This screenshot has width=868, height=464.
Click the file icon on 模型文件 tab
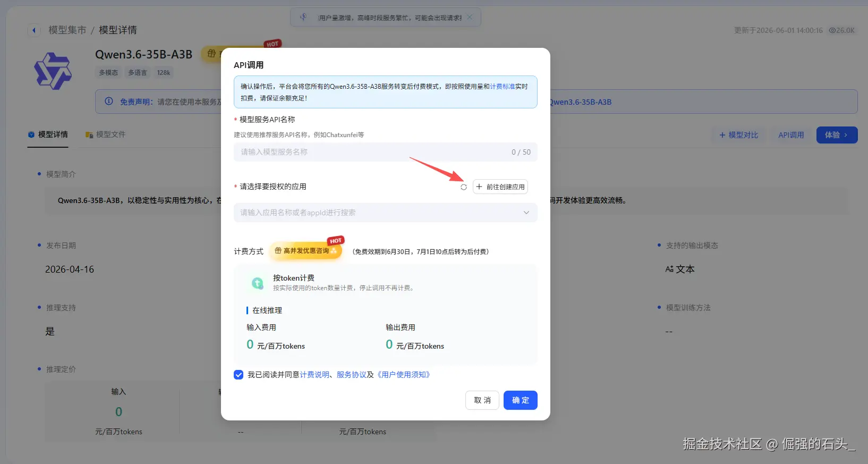(x=89, y=134)
